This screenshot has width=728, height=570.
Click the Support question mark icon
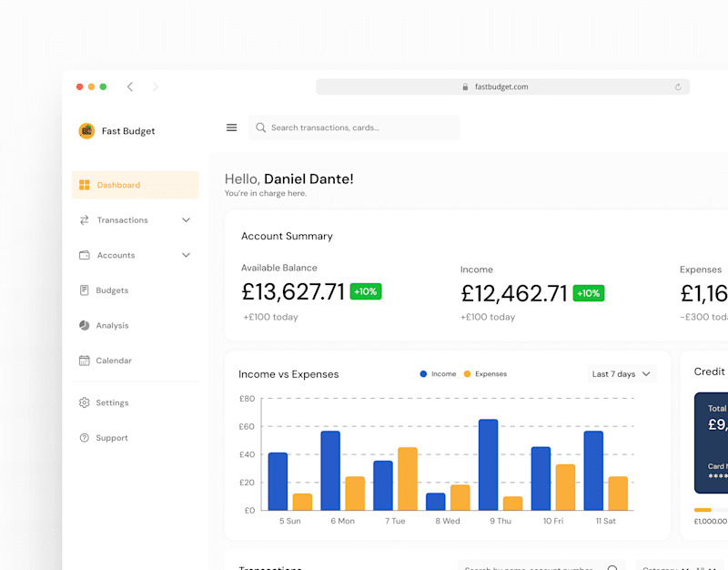click(84, 438)
